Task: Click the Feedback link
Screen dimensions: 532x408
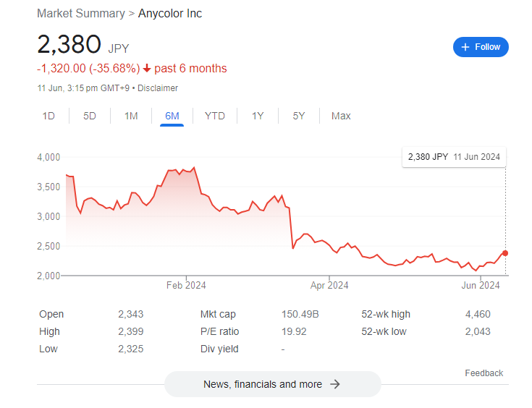Action: 484,373
